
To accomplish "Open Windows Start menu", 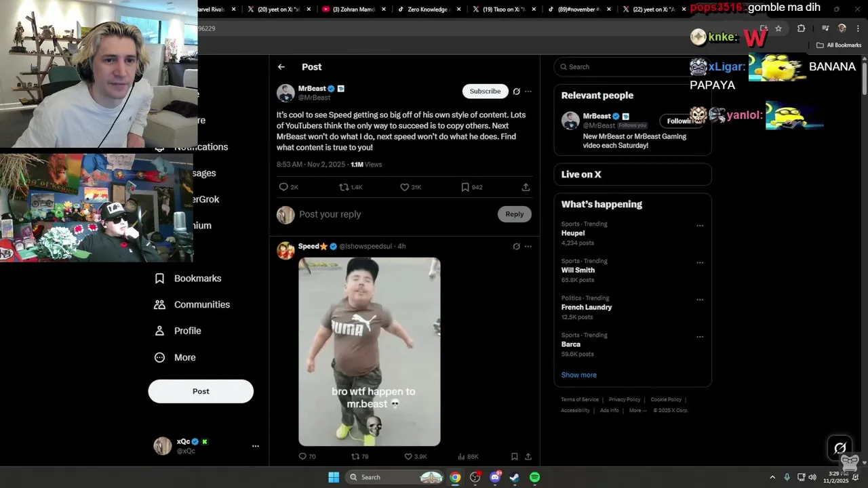I will pos(334,477).
